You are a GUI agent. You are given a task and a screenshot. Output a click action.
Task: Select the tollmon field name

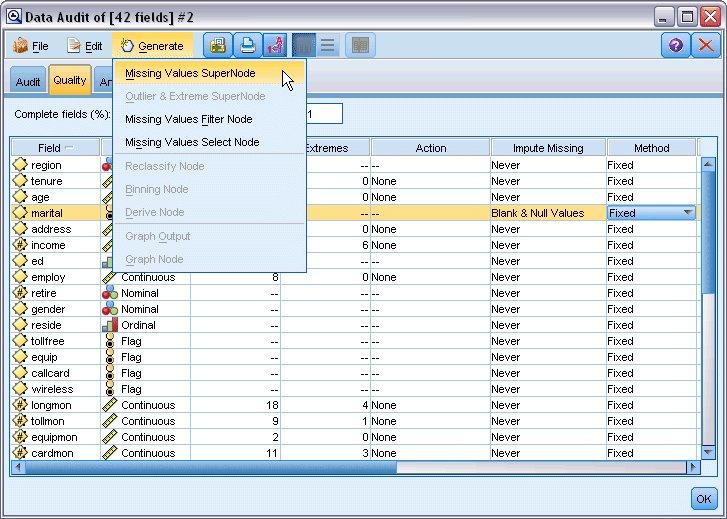[47, 421]
